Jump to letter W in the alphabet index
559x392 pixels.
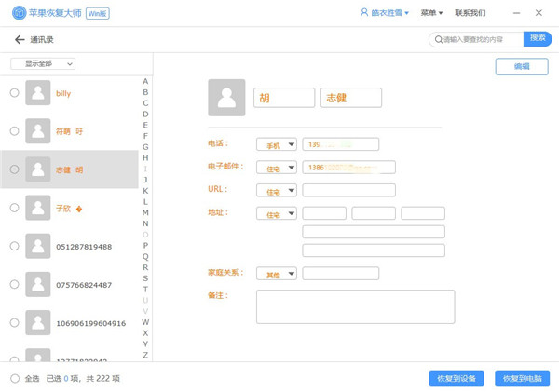pos(145,322)
